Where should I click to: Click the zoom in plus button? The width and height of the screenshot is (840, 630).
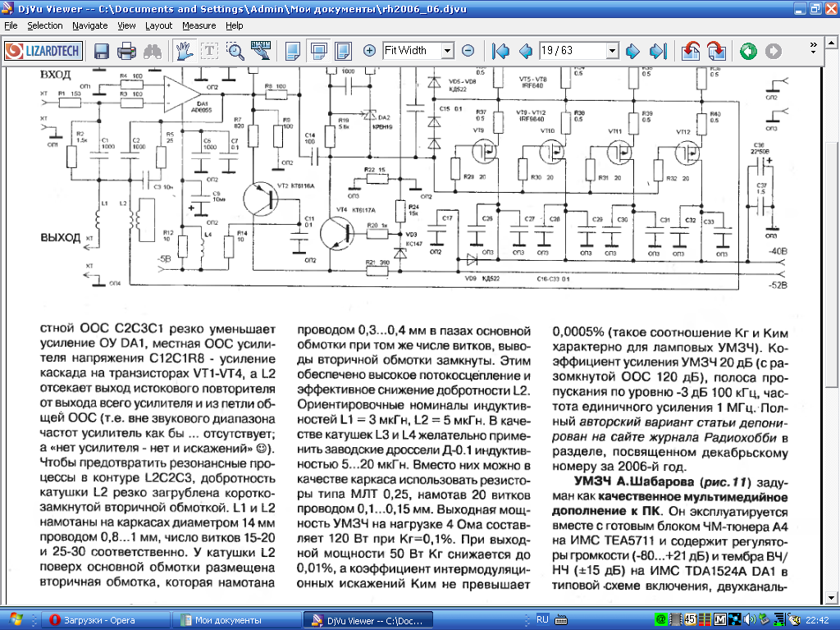369,51
